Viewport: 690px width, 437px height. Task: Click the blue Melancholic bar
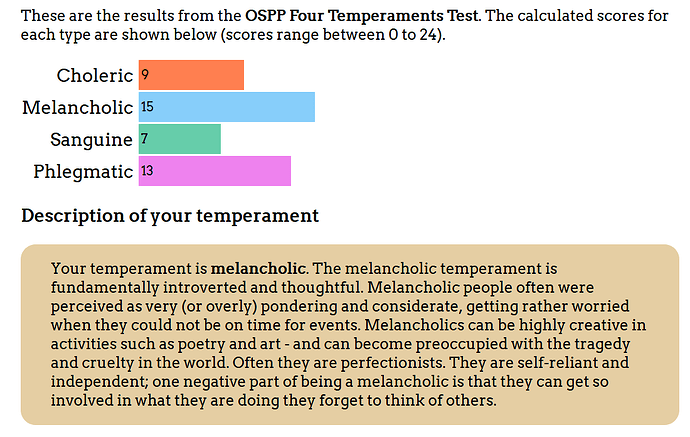[x=227, y=107]
